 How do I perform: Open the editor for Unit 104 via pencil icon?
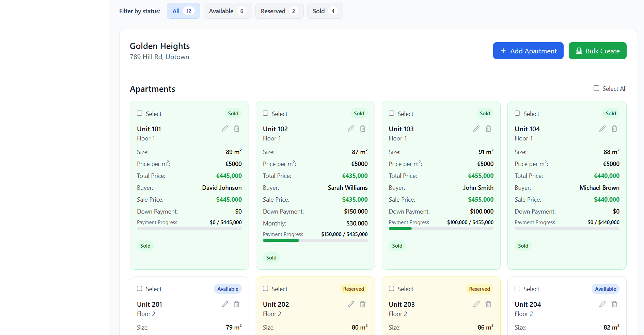[602, 129]
